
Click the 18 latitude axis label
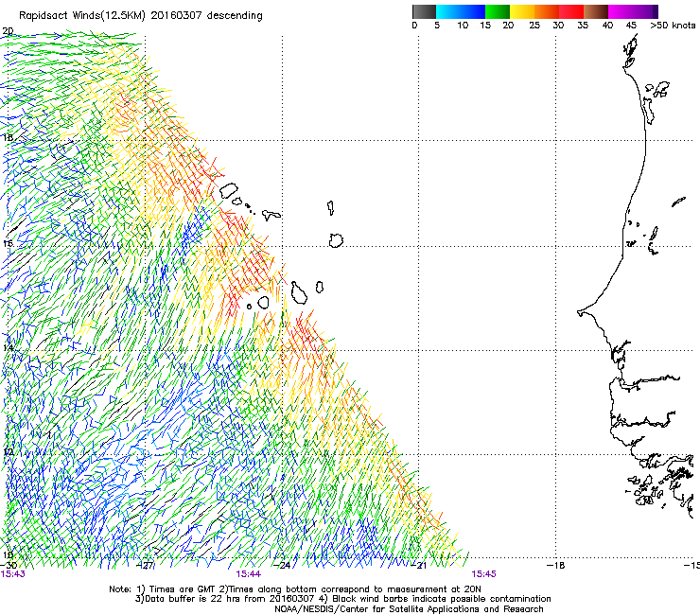point(8,137)
